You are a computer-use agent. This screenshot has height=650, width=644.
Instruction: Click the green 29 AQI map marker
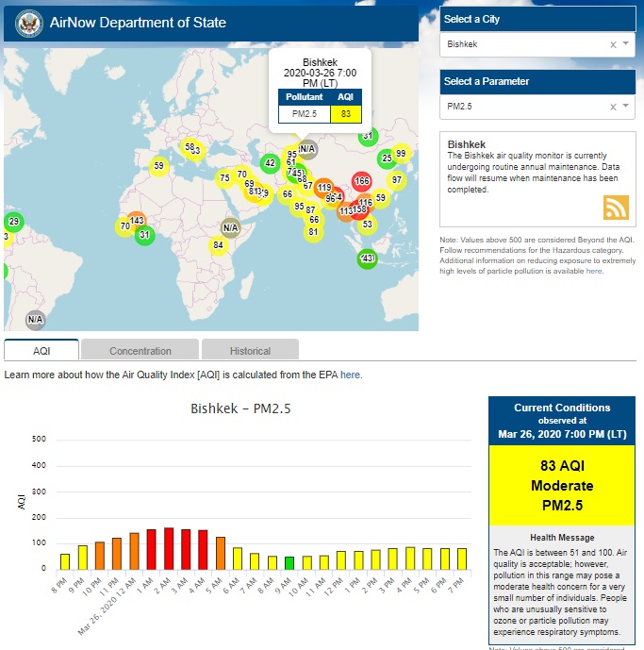(x=14, y=223)
